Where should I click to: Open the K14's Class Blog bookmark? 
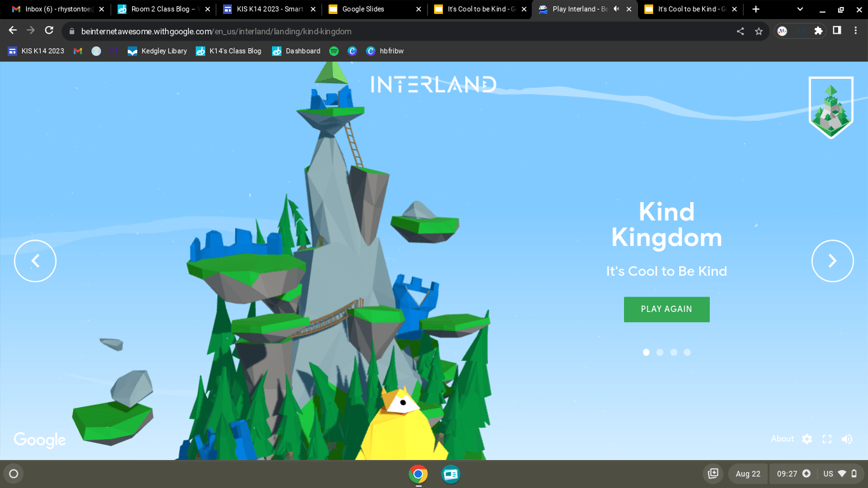(x=228, y=51)
